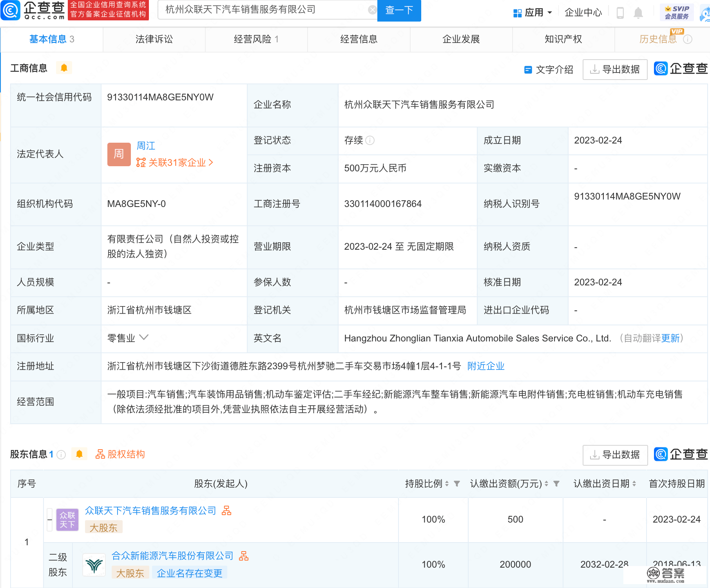Click the 大股东 tag under 合众新能源
The height and width of the screenshot is (588, 710).
(130, 573)
